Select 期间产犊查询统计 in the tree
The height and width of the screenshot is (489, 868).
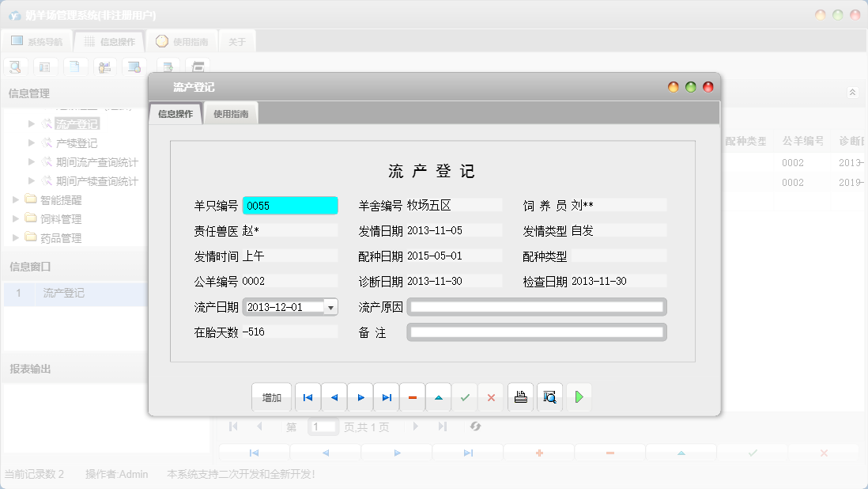click(x=97, y=181)
